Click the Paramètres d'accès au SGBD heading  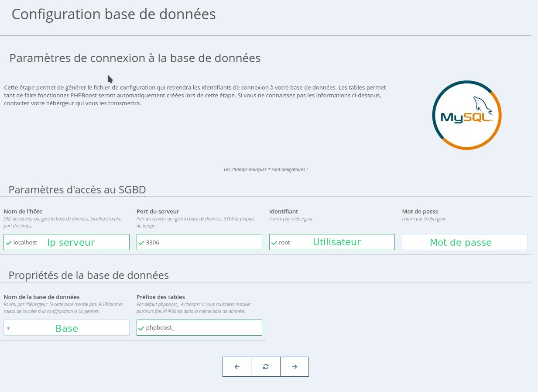(77, 189)
